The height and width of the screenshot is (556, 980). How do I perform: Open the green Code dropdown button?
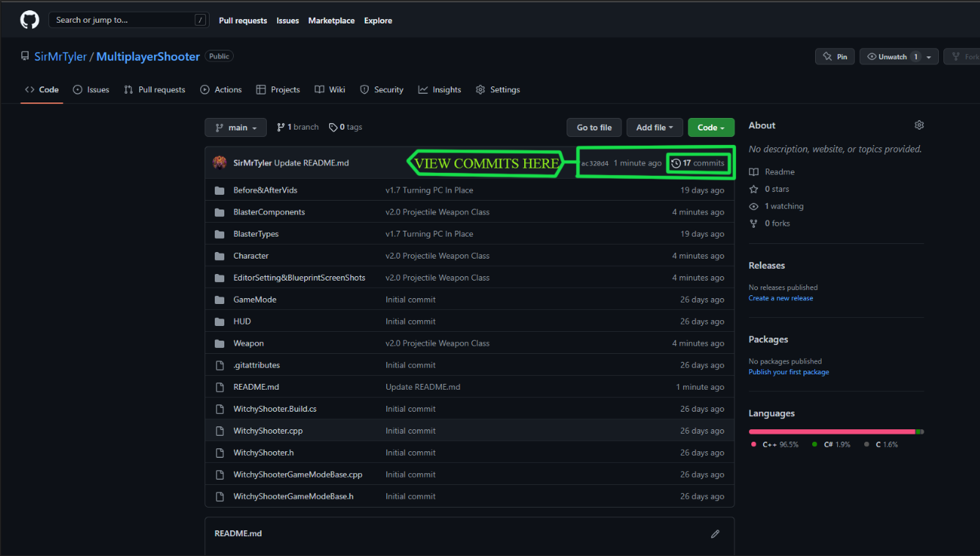[x=711, y=127]
